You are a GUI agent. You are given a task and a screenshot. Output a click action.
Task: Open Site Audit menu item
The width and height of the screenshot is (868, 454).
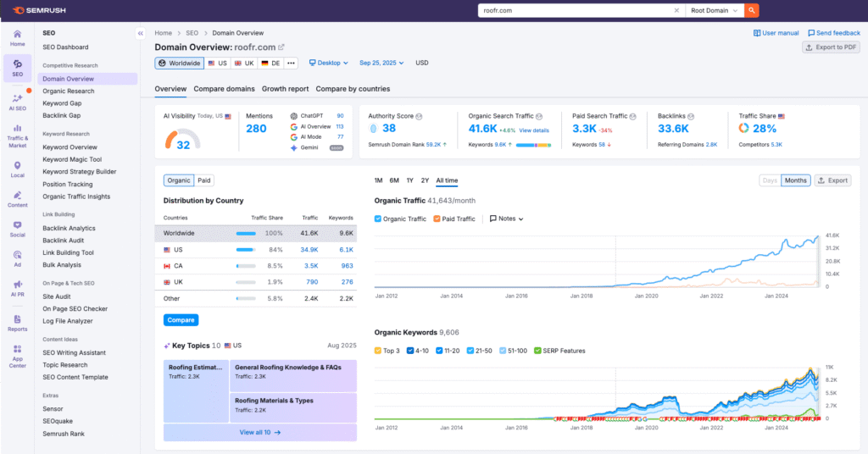pyautogui.click(x=57, y=296)
